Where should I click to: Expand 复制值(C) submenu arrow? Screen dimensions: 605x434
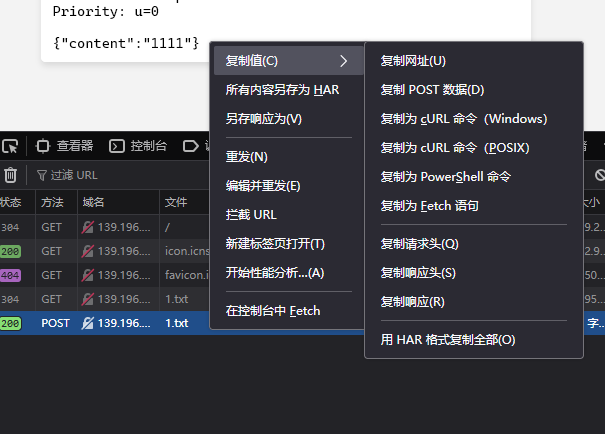(x=343, y=61)
